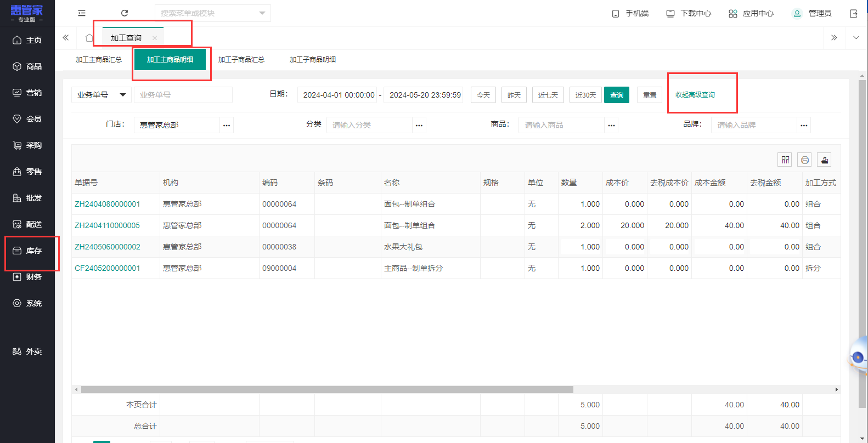Click the horizontal table scrollbar
Image resolution: width=868 pixels, height=443 pixels.
(x=327, y=389)
